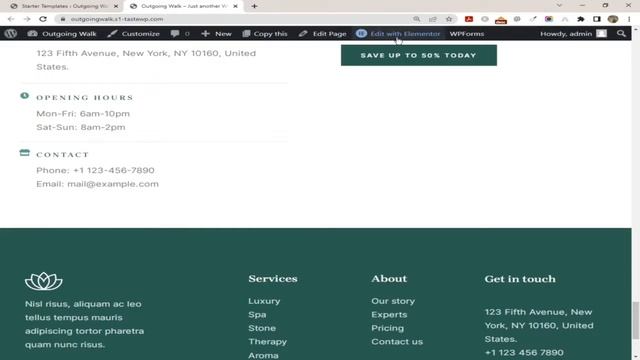640x360 pixels.
Task: Click the Luxury footer link
Action: click(x=264, y=301)
